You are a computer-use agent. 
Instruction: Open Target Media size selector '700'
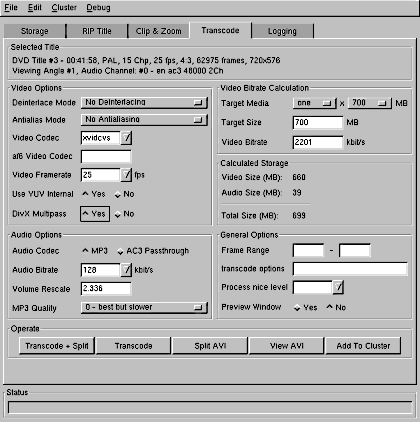(370, 103)
